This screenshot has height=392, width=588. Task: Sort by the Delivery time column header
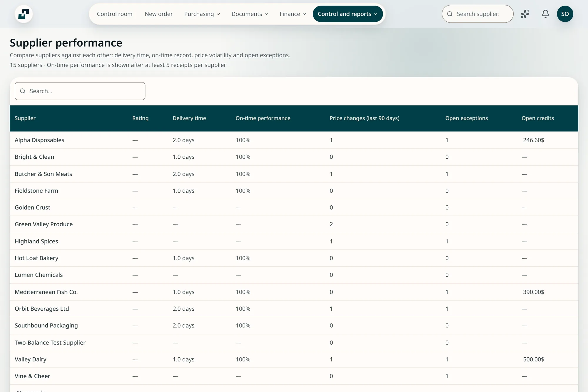point(189,118)
